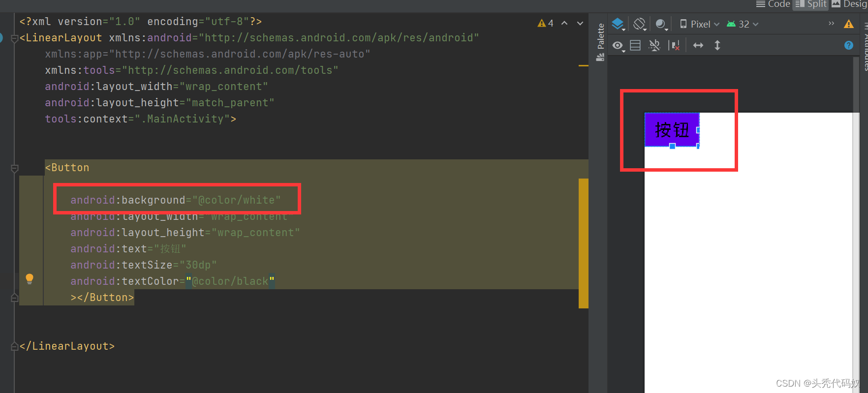Click the clear weight icon

[674, 46]
